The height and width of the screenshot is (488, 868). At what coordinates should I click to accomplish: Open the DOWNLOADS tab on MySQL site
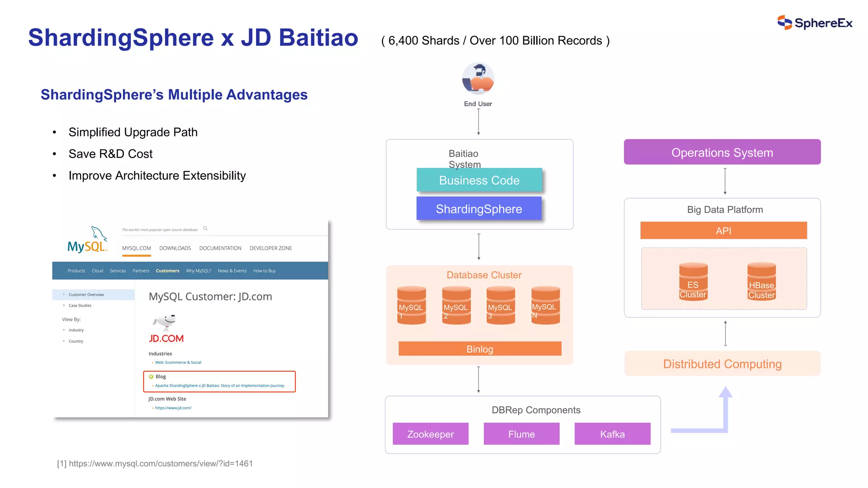pyautogui.click(x=175, y=248)
